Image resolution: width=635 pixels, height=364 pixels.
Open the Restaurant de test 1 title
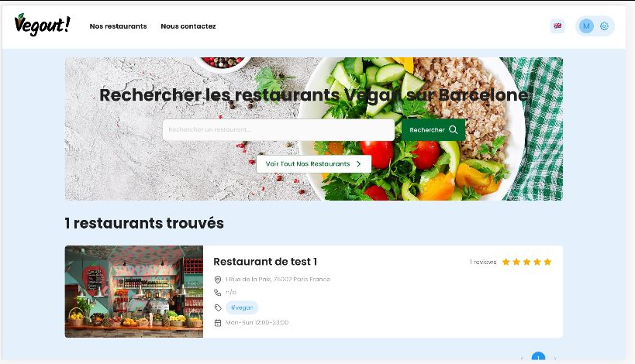click(x=265, y=262)
